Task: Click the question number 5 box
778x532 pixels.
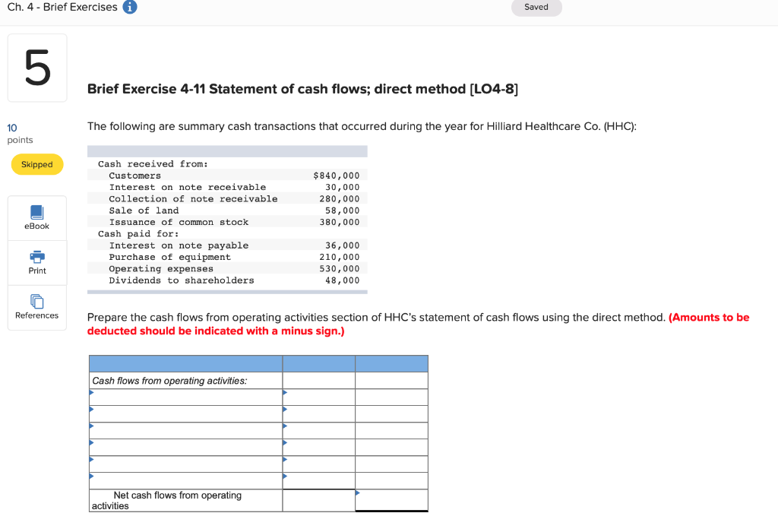Action: tap(36, 67)
